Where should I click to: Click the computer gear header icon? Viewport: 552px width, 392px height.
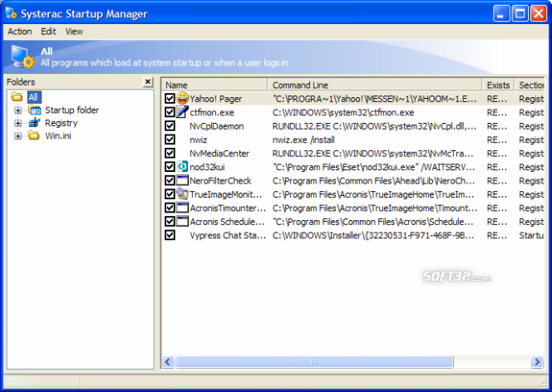[22, 56]
